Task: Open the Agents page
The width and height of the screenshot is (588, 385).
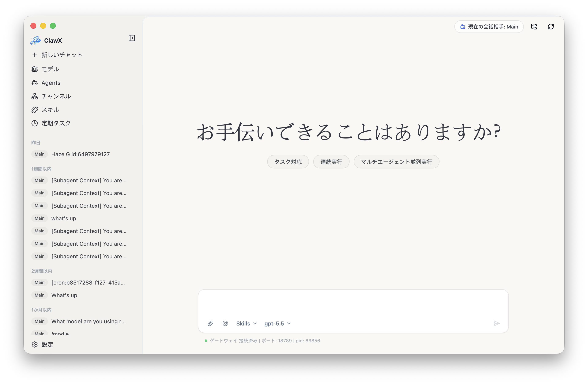Action: point(83,83)
